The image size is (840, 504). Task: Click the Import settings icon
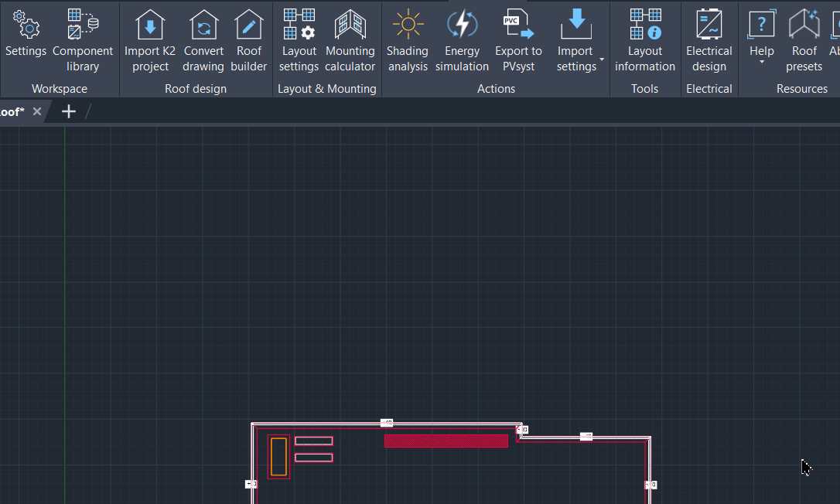[576, 25]
